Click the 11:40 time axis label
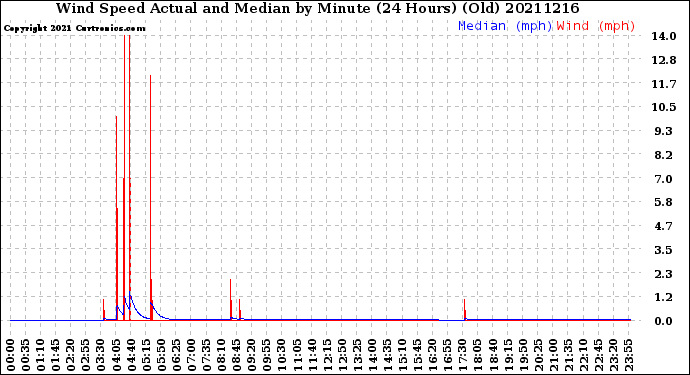 pos(312,354)
